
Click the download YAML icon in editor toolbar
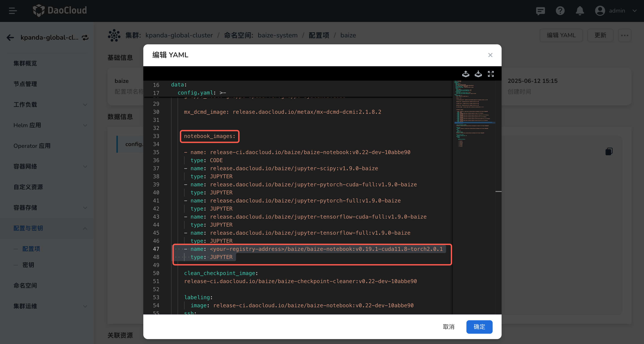pos(478,74)
